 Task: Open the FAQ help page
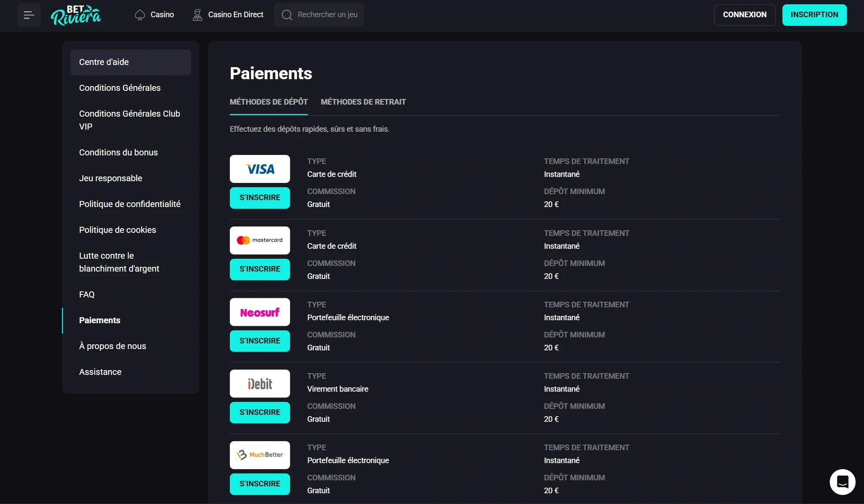(87, 294)
